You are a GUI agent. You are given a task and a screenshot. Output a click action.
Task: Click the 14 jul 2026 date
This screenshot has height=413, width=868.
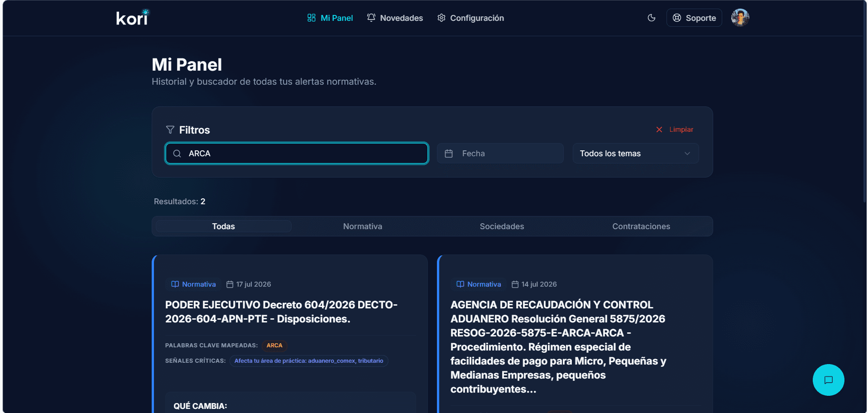(x=534, y=284)
